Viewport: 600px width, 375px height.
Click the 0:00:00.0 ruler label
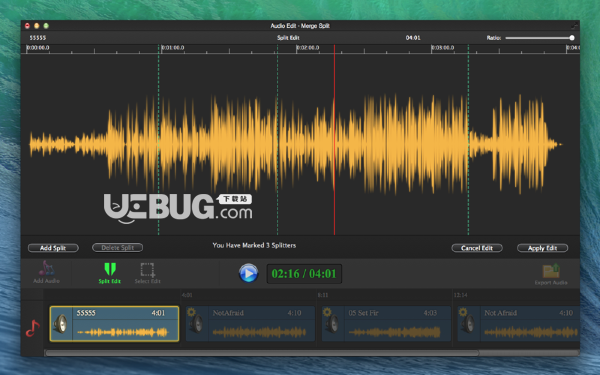click(38, 48)
